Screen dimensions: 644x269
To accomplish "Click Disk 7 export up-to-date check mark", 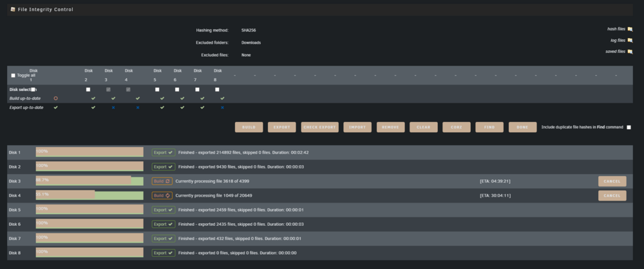I will tap(202, 107).
